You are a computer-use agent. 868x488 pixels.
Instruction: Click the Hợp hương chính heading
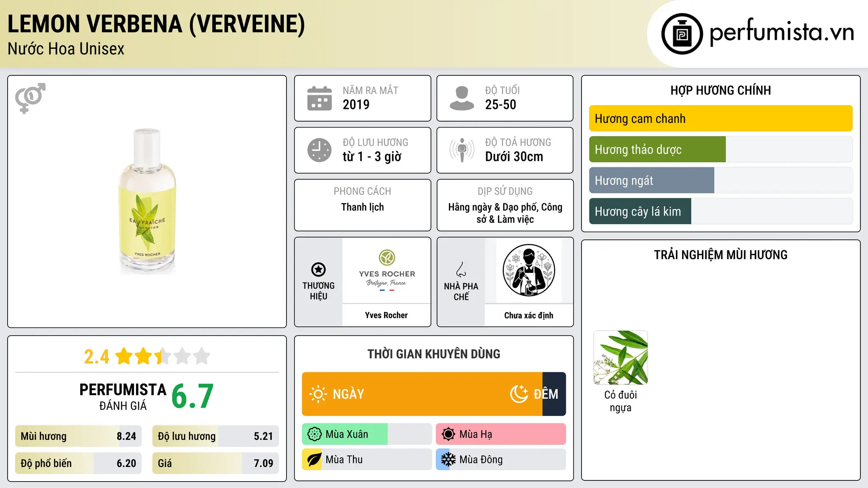[x=721, y=91]
